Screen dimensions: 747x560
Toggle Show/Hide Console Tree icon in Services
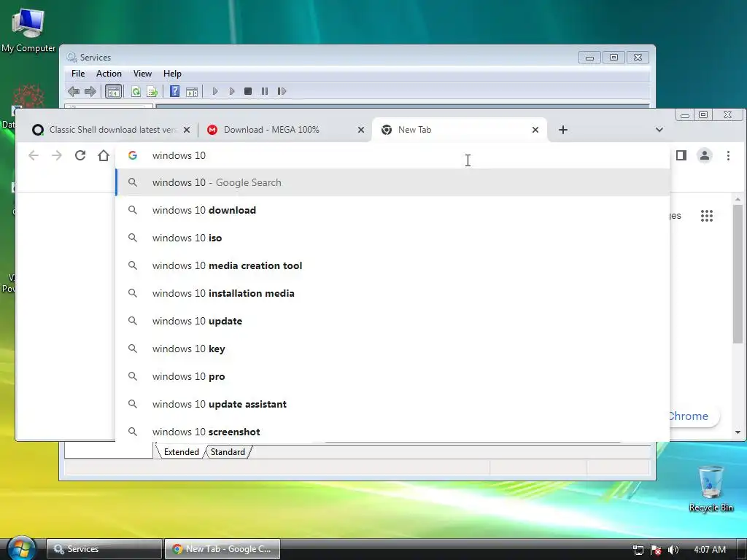pos(113,91)
